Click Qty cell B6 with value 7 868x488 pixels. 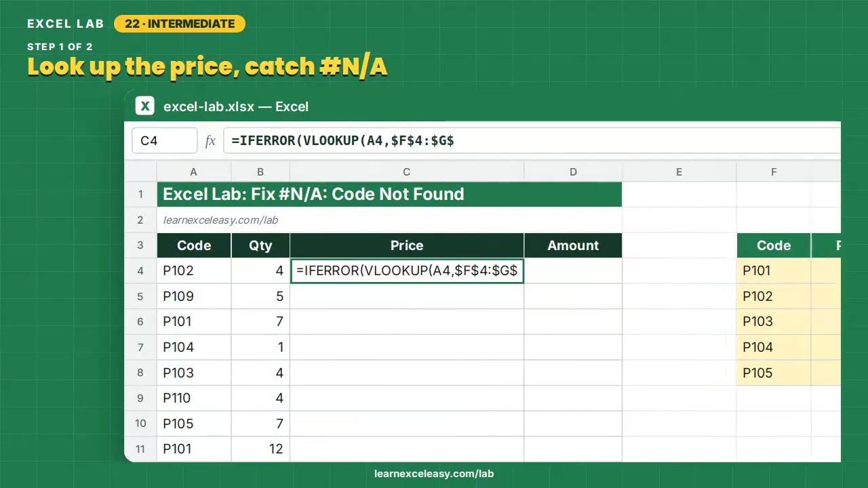tap(260, 321)
